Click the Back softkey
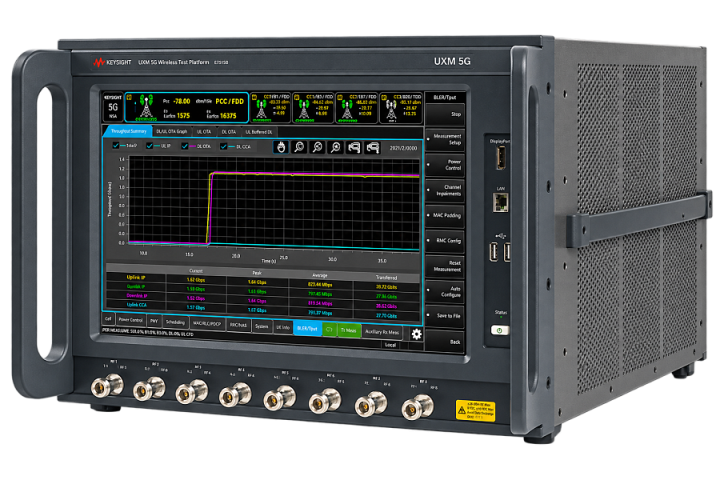720x480 pixels. [x=444, y=342]
